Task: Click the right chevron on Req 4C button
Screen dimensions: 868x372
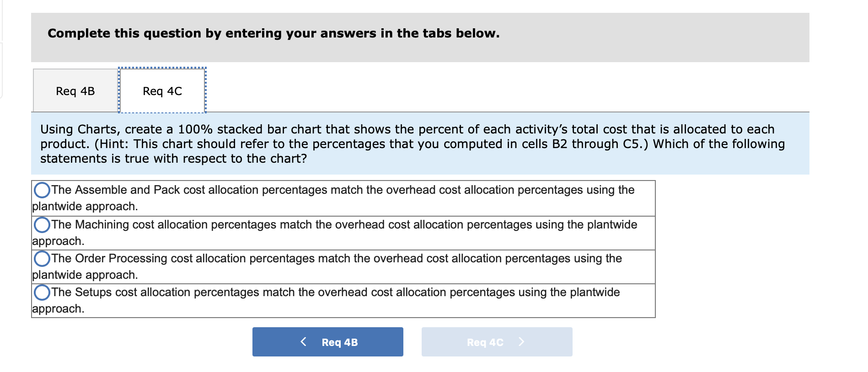Action: pyautogui.click(x=522, y=341)
